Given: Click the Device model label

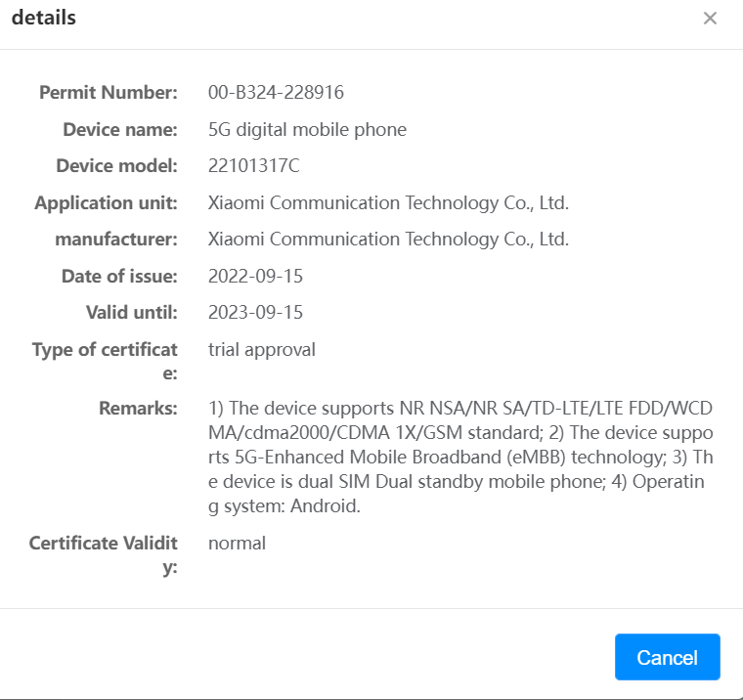Looking at the screenshot, I should coord(116,166).
